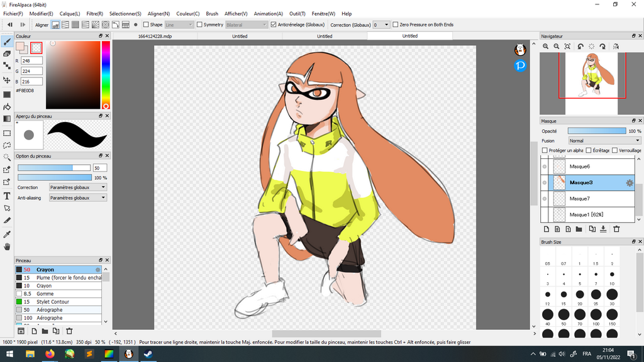Uncheck Anticrénelage (Globaux)
644x362 pixels.
coord(274,25)
